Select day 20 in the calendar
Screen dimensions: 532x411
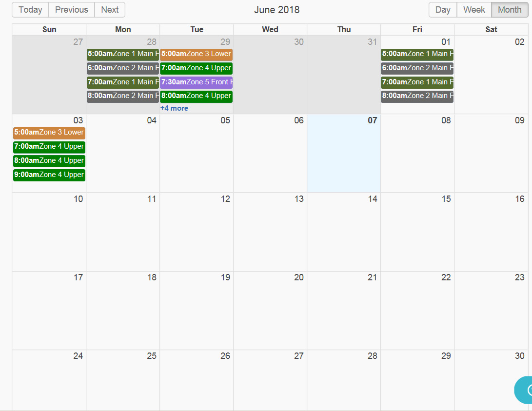(x=299, y=277)
